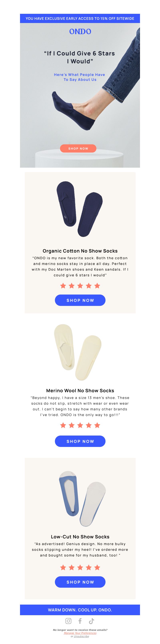Click the Unsubscribe link
The width and height of the screenshot is (160, 644).
point(82,636)
